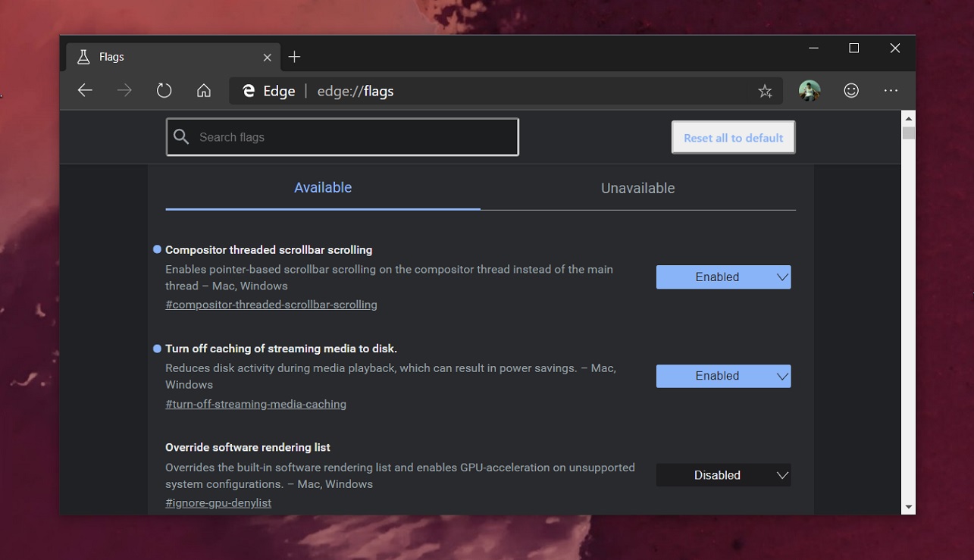
Task: Click the vertical scrollbar thumb
Action: click(908, 133)
